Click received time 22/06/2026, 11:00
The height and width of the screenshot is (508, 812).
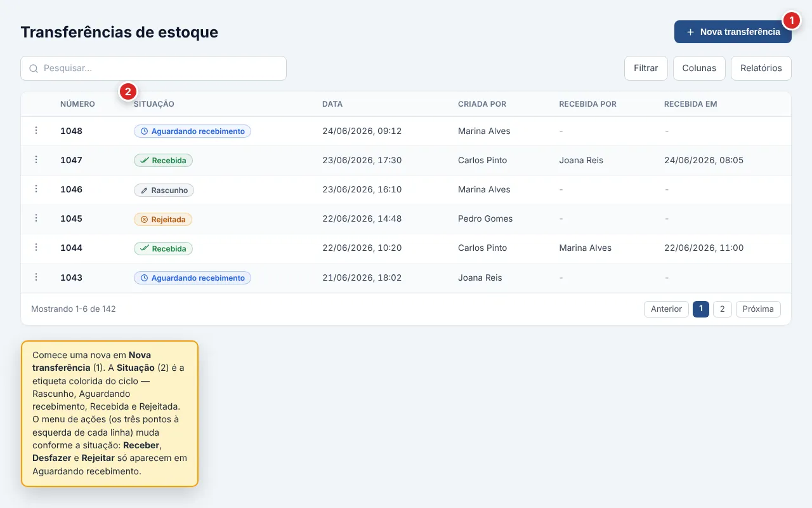coord(704,248)
